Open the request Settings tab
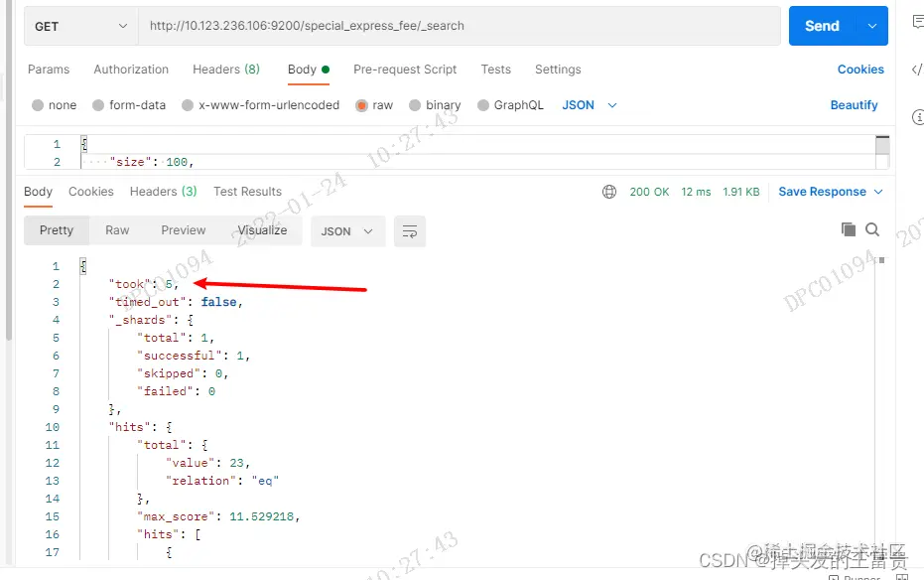 (x=558, y=69)
